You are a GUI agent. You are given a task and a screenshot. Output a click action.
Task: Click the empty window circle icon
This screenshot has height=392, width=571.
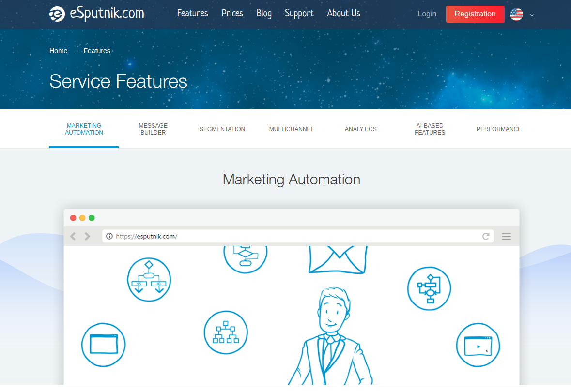click(x=104, y=345)
